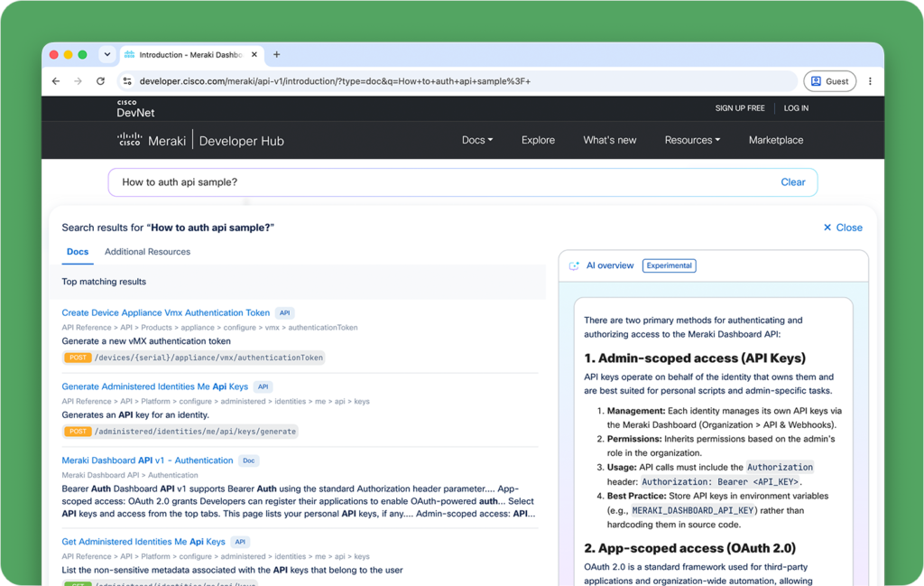
Task: Click the address bar URL
Action: (x=335, y=81)
